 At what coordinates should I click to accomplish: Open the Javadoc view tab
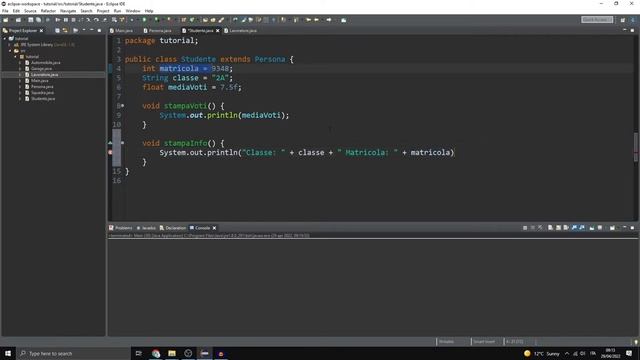point(146,228)
